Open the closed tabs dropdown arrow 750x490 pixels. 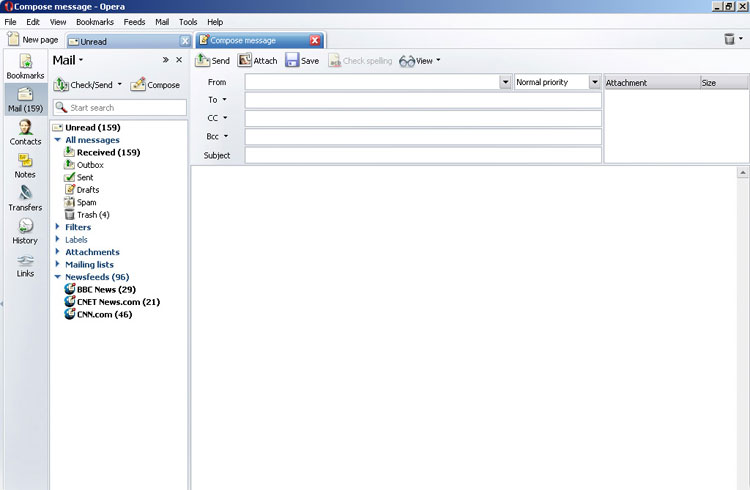click(741, 38)
